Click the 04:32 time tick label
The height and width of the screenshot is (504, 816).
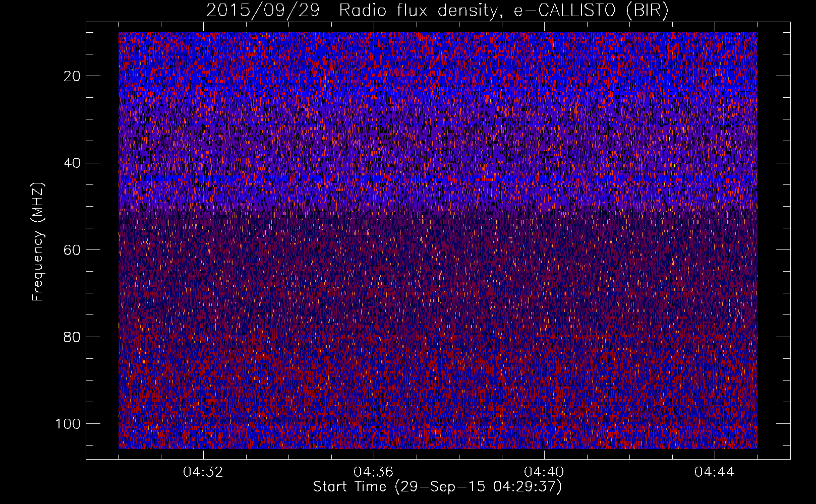pos(203,472)
